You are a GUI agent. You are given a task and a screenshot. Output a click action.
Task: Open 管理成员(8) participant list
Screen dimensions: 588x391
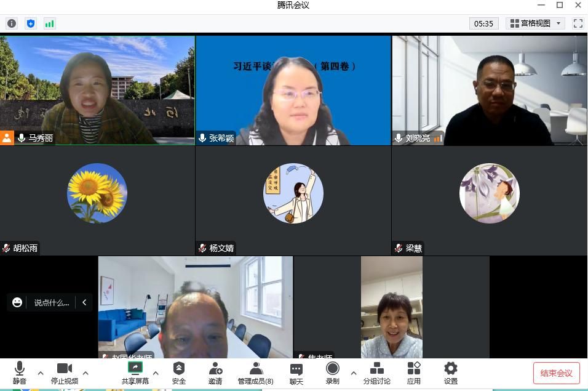256,373
